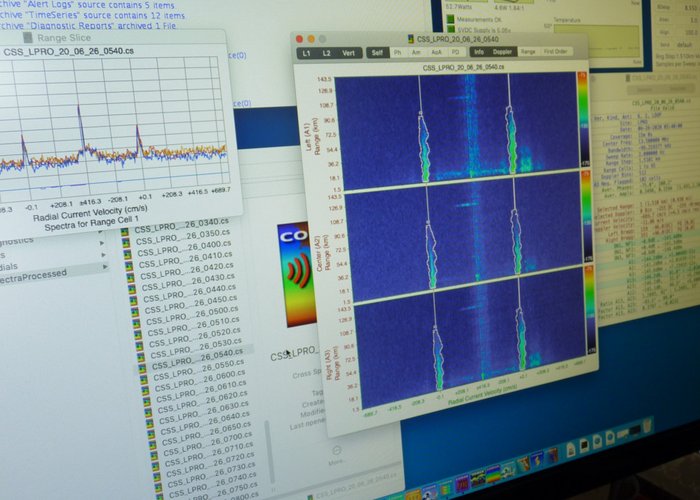The image size is (700, 500).
Task: Click the file icon beside CSS_LPRO_...26_0640.cs
Action: point(151,433)
